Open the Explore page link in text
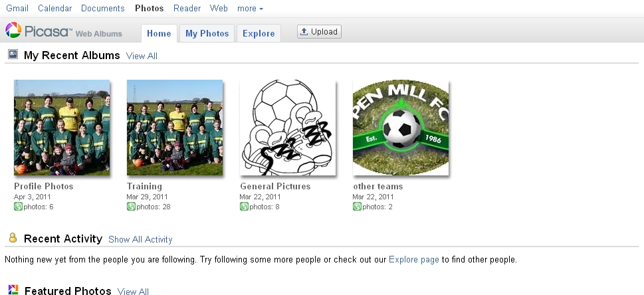 [x=413, y=259]
